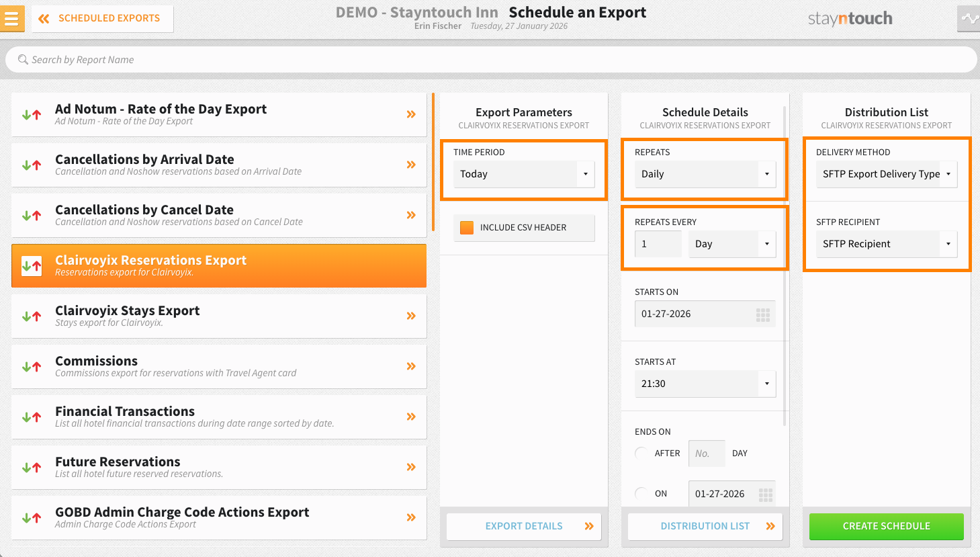The height and width of the screenshot is (557, 980).
Task: Click Cancellations by Cancel Date arrows icon
Action: (x=32, y=216)
